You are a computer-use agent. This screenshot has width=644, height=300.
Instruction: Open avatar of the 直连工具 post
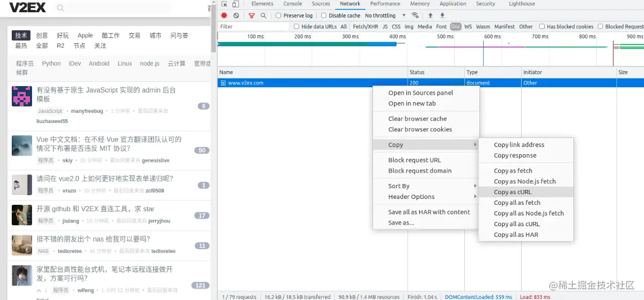22,215
